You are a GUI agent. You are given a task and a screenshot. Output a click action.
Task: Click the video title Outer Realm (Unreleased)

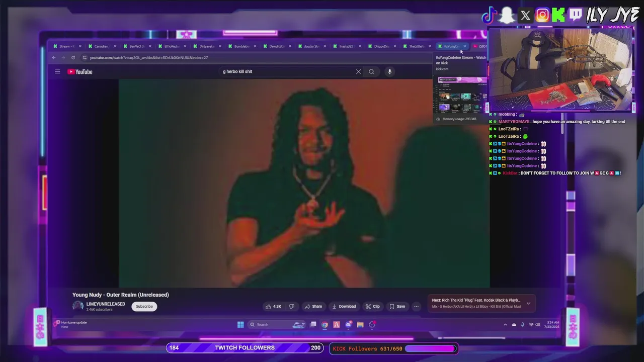(x=121, y=295)
